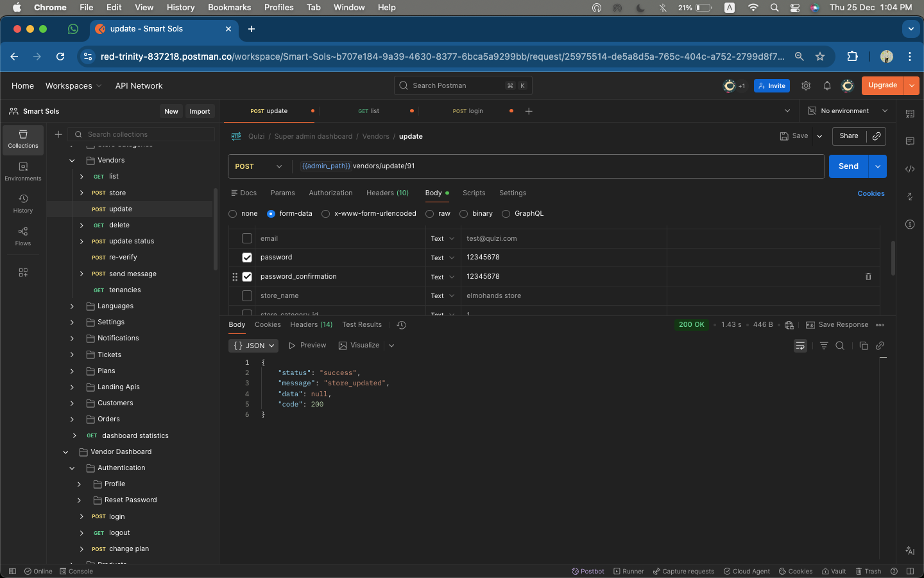Click the Share button
The width and height of the screenshot is (924, 578).
(x=849, y=136)
